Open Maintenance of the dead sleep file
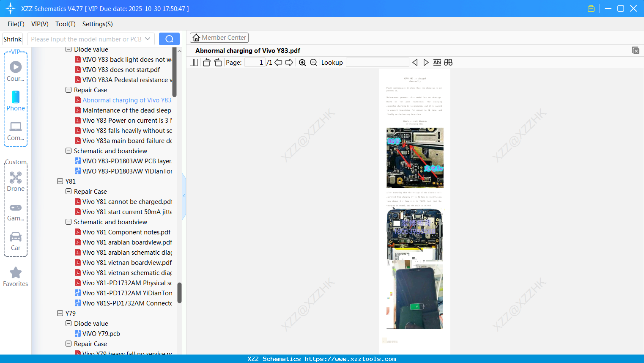The width and height of the screenshot is (644, 363). pos(123,110)
